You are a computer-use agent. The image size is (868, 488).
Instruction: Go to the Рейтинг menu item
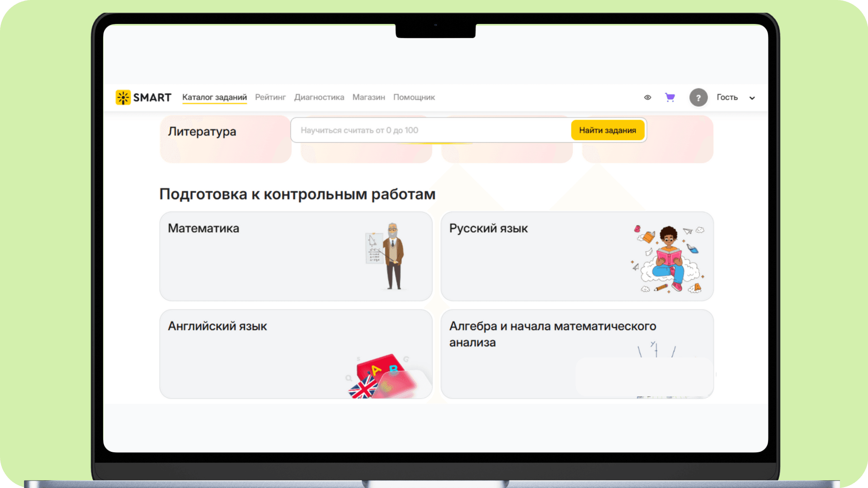click(270, 97)
